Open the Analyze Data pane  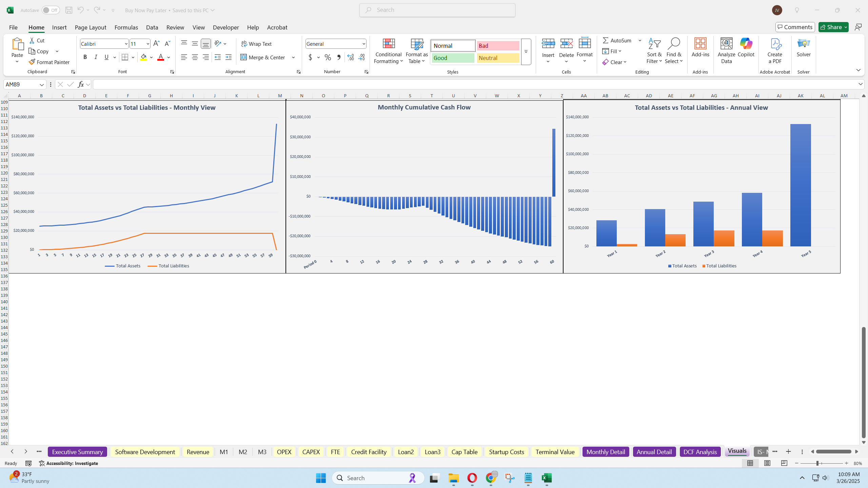pyautogui.click(x=726, y=50)
